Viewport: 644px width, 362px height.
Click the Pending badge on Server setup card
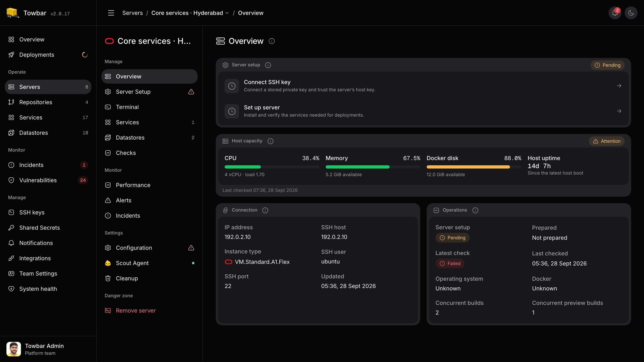607,65
